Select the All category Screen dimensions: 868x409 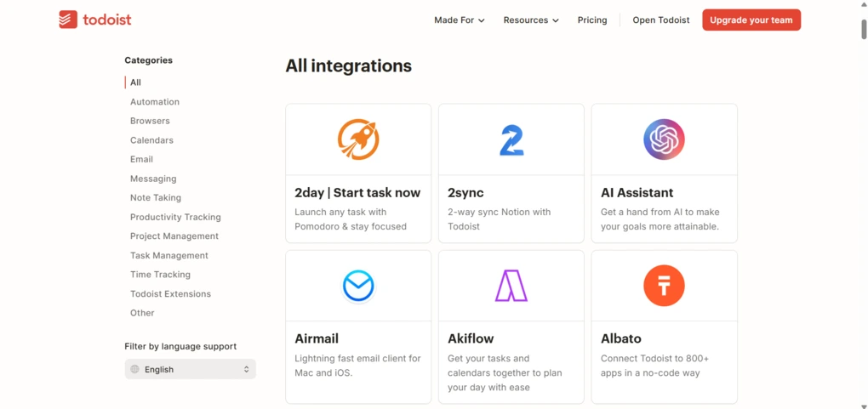[x=135, y=82]
